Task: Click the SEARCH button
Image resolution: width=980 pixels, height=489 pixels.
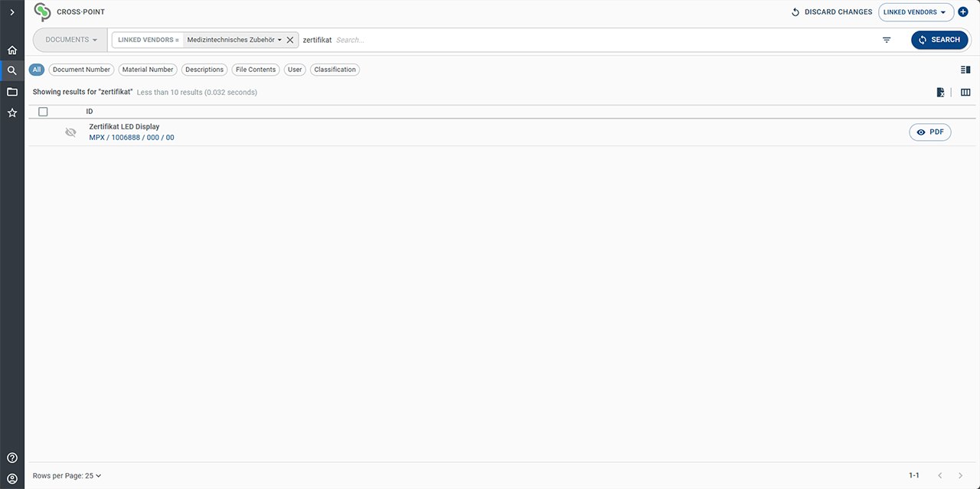Action: point(939,39)
